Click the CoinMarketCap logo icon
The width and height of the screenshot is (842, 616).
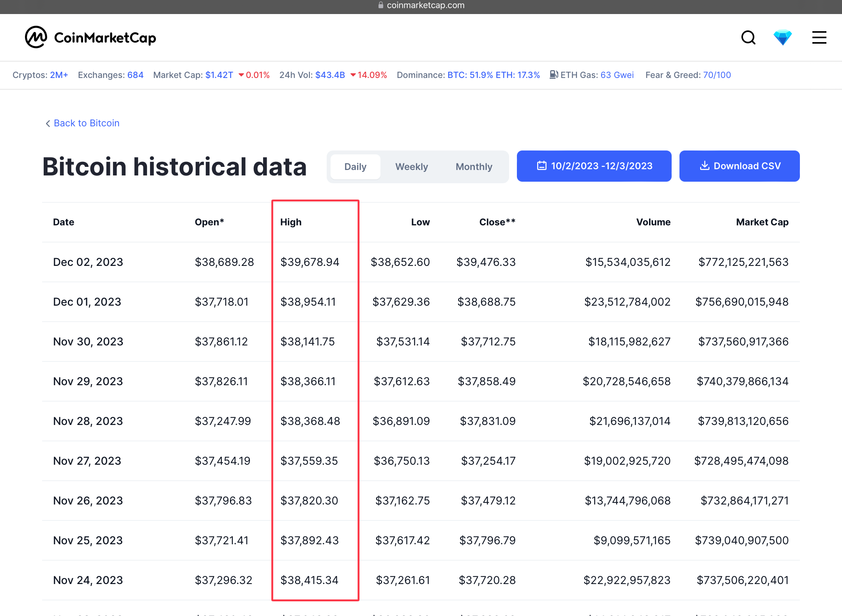tap(36, 37)
